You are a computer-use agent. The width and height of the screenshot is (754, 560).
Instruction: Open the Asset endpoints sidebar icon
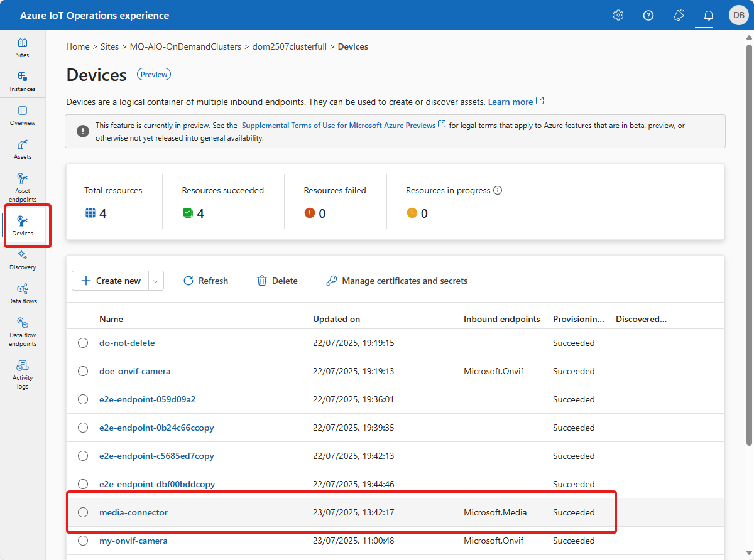[23, 187]
